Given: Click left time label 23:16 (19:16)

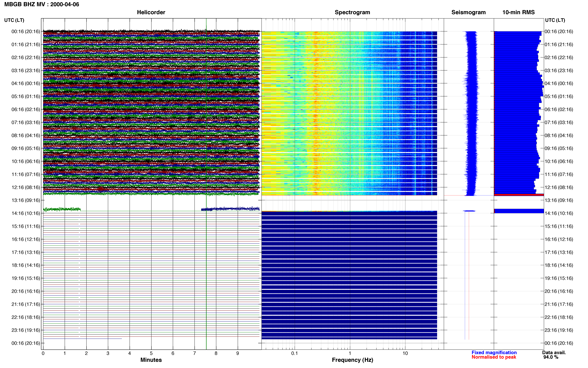Looking at the screenshot, I should [x=26, y=330].
